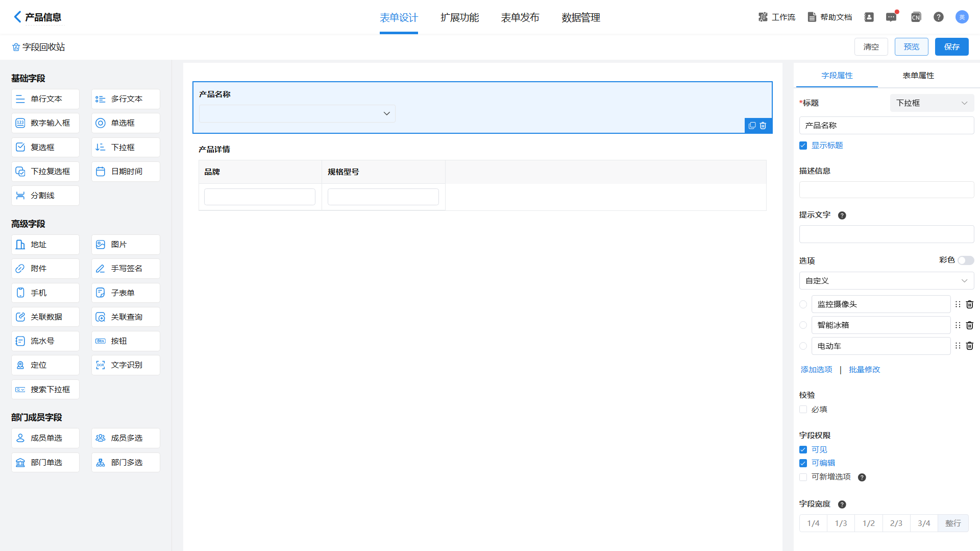Viewport: 980px width, 551px height.
Task: Click the 保存 button
Action: [951, 47]
